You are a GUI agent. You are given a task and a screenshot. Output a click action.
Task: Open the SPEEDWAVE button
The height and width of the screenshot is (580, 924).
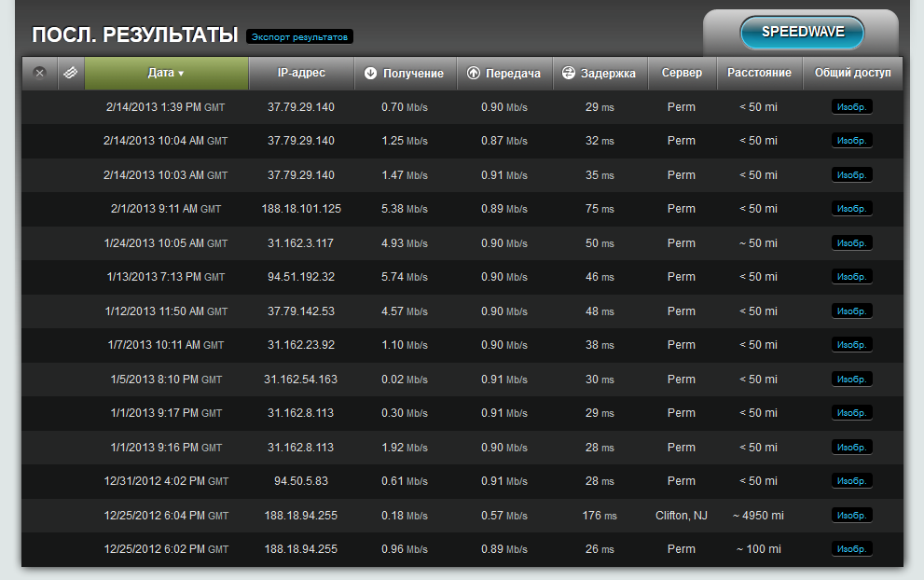coord(802,33)
